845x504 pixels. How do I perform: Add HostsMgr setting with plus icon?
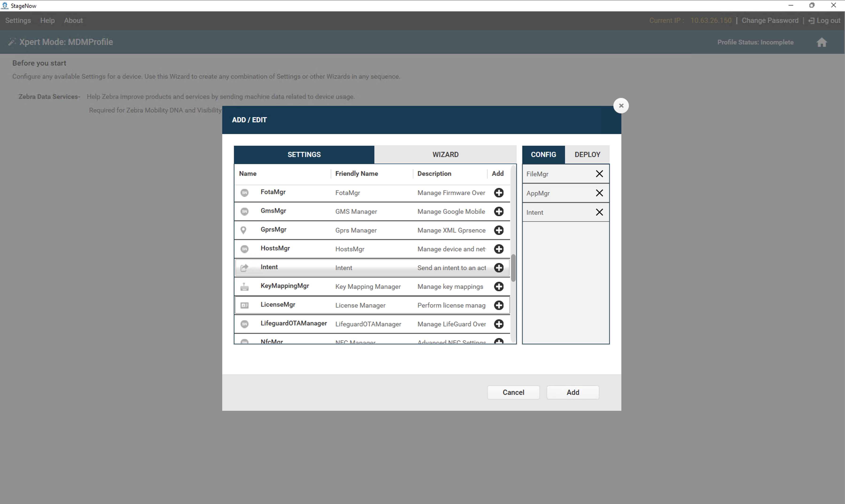tap(499, 249)
